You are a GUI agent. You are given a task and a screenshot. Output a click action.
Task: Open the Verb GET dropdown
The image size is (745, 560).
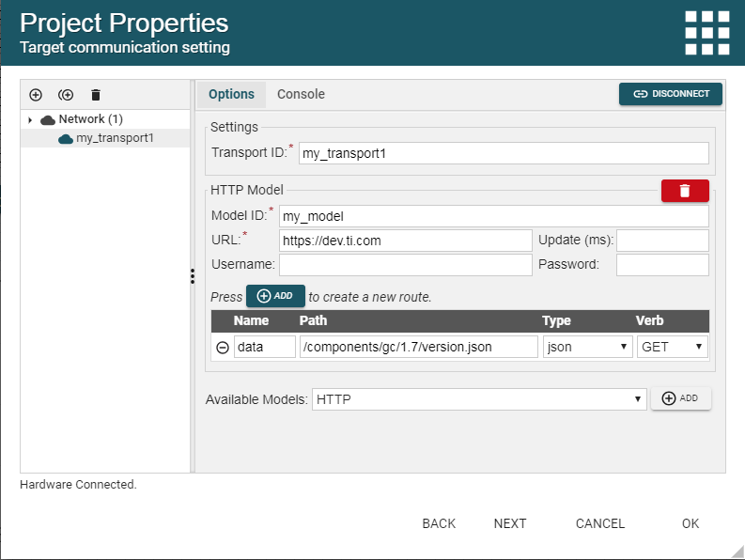673,347
